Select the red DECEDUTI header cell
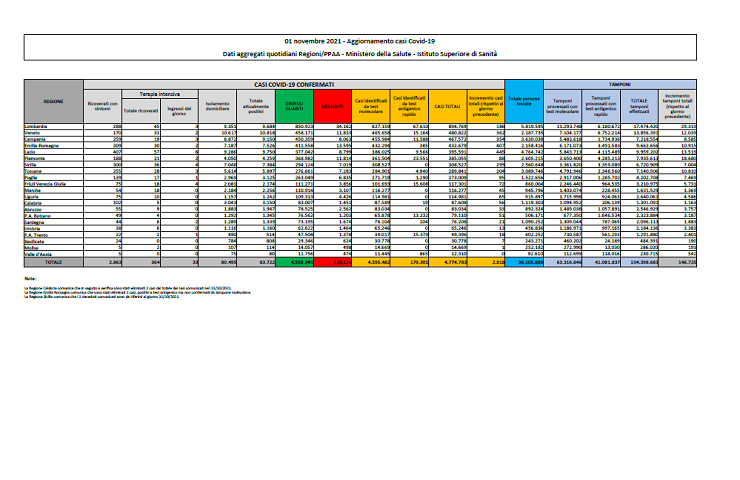This screenshot has width=740, height=480. pos(332,102)
